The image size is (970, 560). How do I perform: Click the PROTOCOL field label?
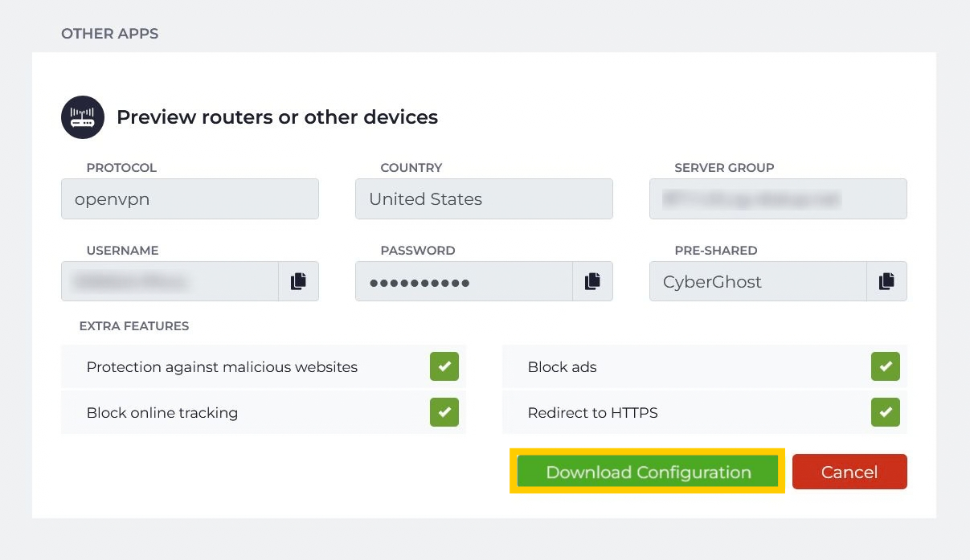tap(121, 168)
